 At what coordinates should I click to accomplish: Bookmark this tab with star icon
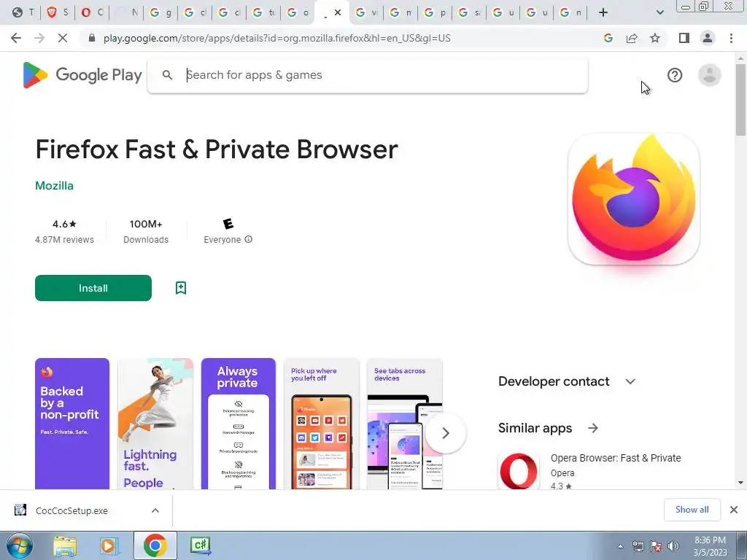(x=655, y=38)
